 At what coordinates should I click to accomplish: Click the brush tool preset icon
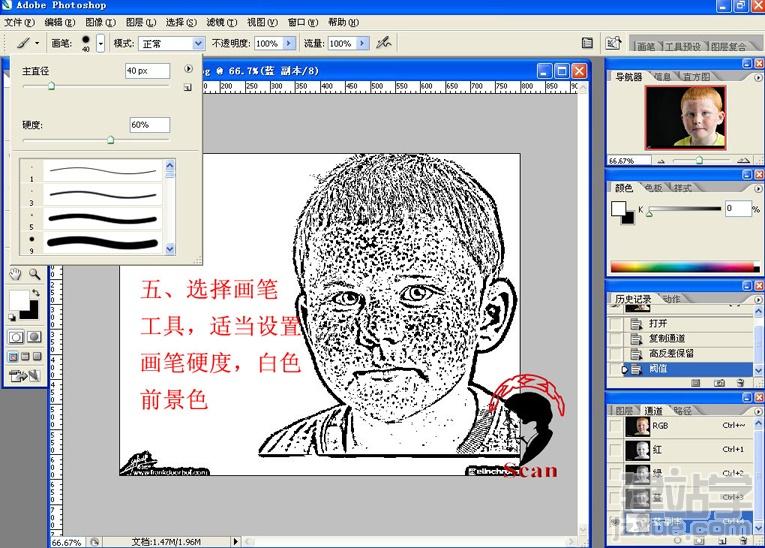point(23,43)
